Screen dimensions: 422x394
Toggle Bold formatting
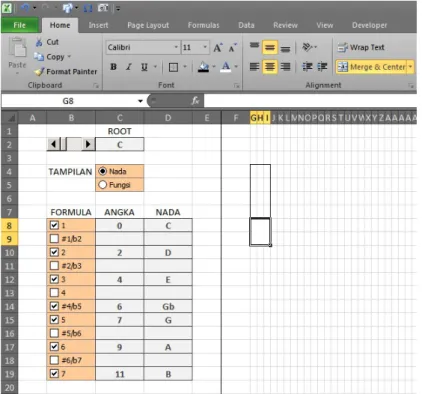coord(113,67)
